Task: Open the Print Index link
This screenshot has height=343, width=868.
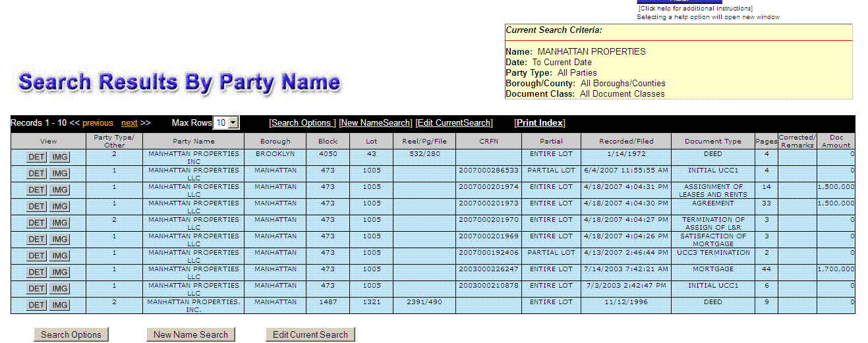Action: (x=540, y=123)
